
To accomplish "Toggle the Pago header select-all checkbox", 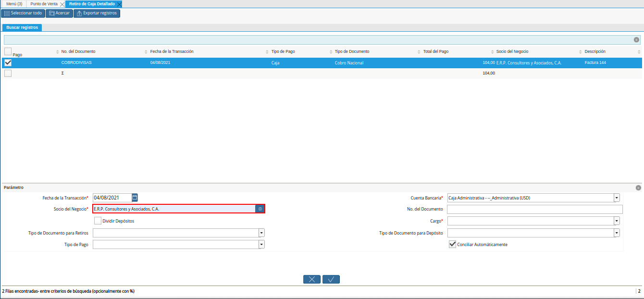I will [x=8, y=51].
